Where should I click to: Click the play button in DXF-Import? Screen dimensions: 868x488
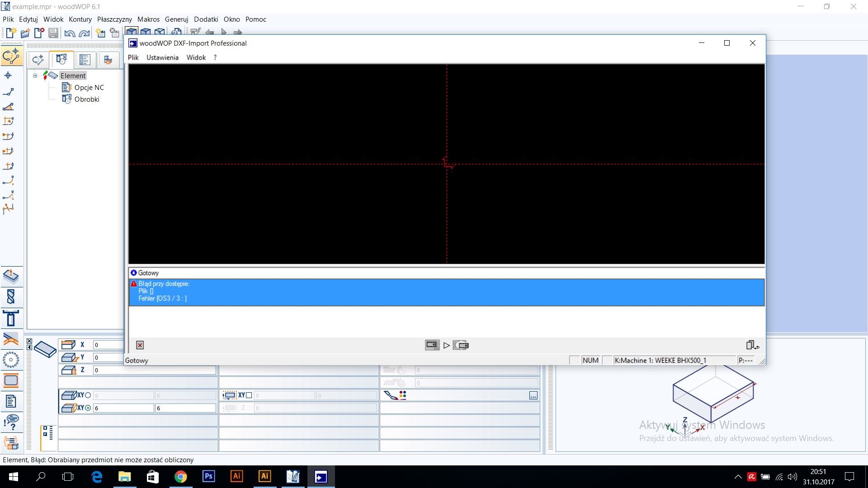pos(447,345)
